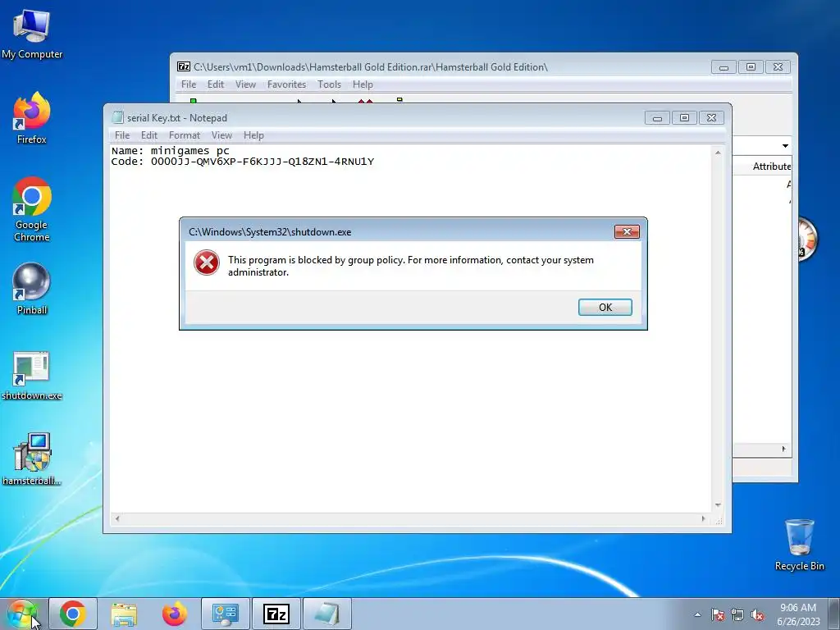Select the Firefox desktop shortcut
Viewport: 840px width, 630px height.
32,118
